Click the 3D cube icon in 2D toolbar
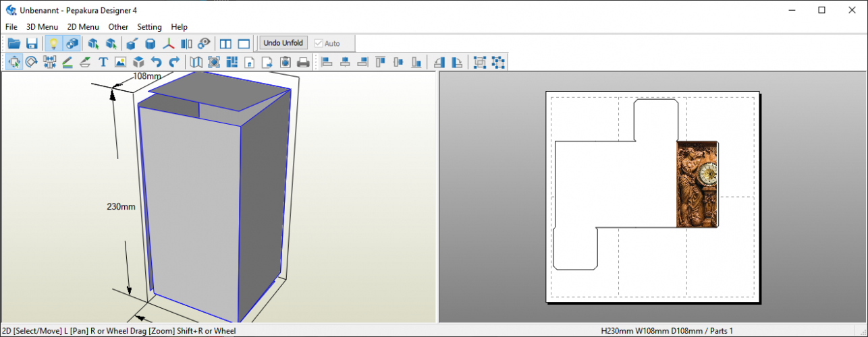The height and width of the screenshot is (337, 868). (x=138, y=62)
